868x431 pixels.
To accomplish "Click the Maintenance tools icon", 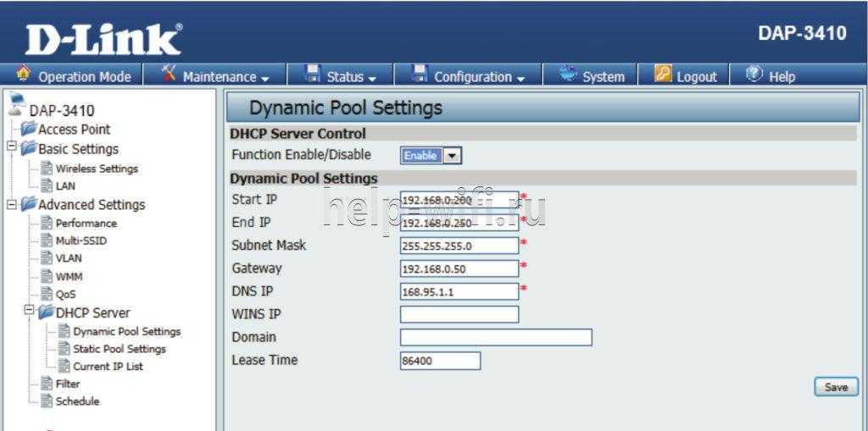I will tap(169, 75).
